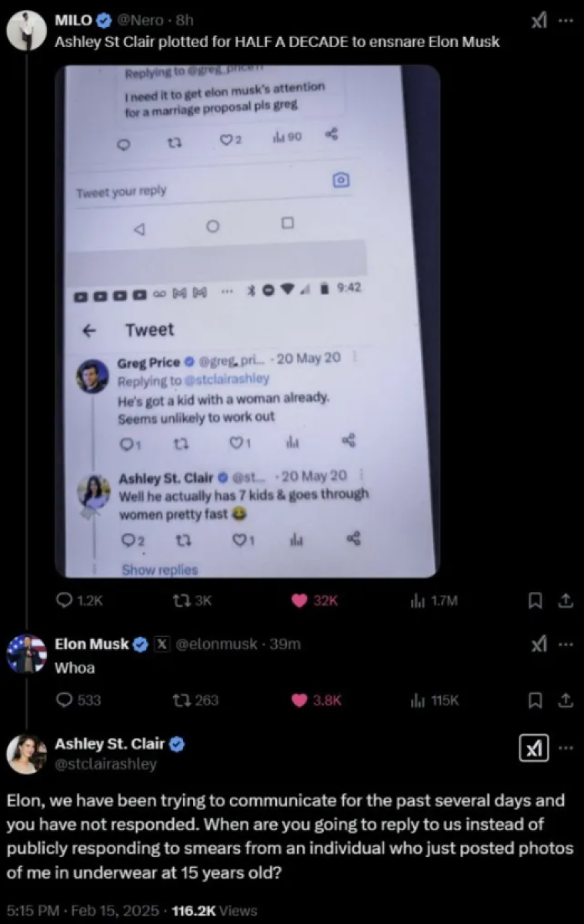Open @stclairashley profile handle
584x924 pixels.
pyautogui.click(x=105, y=764)
